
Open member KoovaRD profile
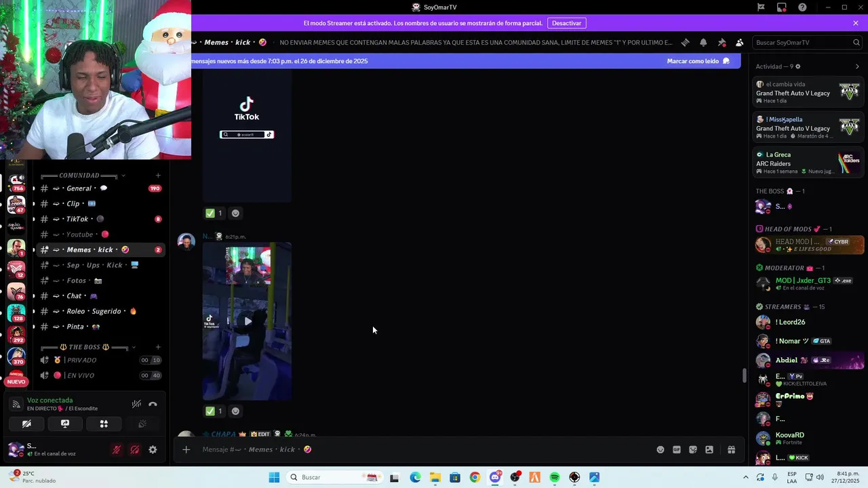click(808, 438)
